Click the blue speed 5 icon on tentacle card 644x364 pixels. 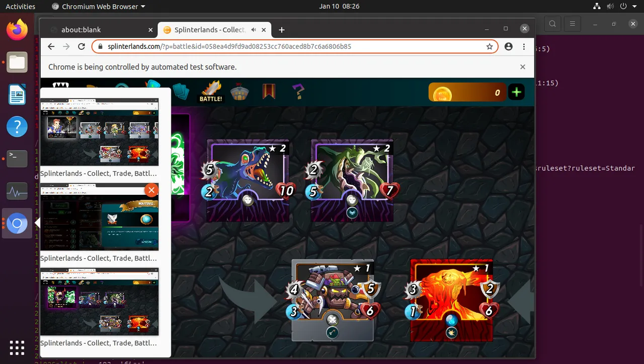(313, 192)
